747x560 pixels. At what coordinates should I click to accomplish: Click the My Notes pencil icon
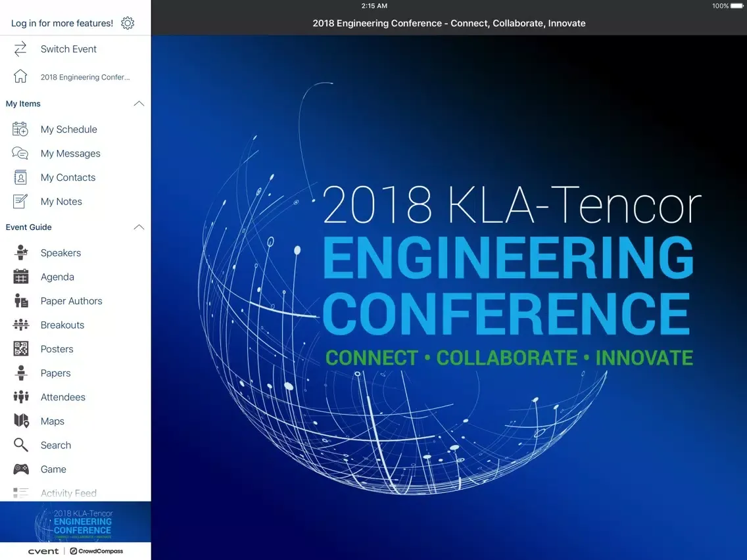tap(20, 201)
